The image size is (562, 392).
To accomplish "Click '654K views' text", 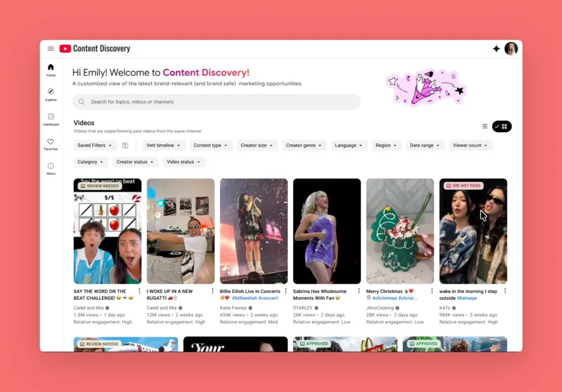I will click(x=233, y=315).
